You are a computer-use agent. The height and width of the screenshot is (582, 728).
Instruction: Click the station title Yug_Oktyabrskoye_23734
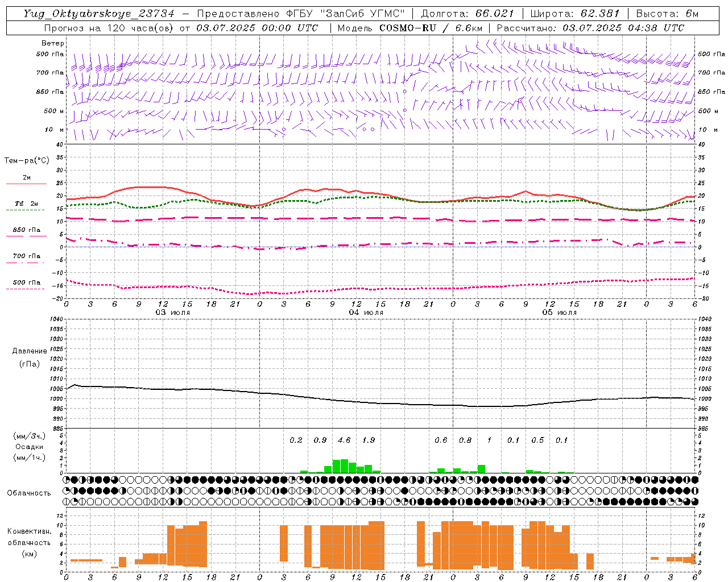[99, 14]
